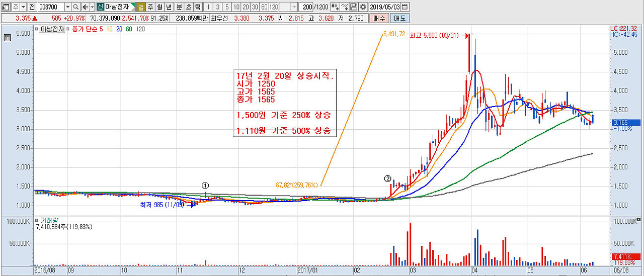Open chart settings gear icon
This screenshot has height=276, width=644.
pos(363,7)
